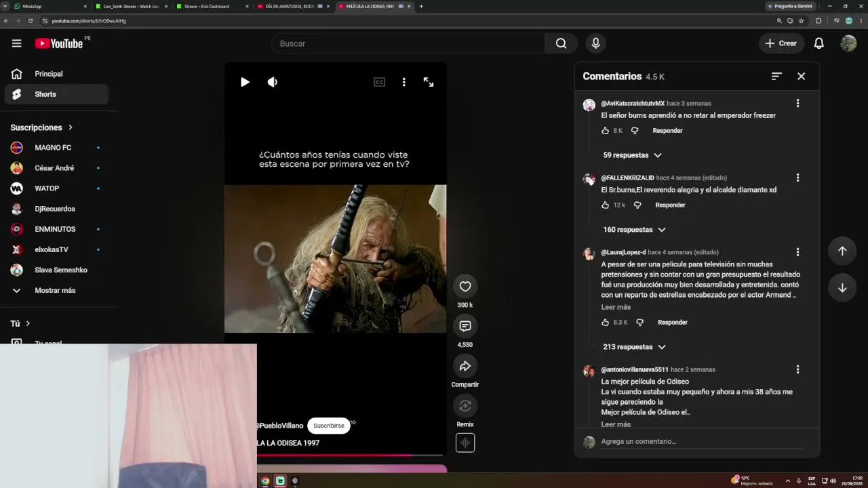Viewport: 868px width, 488px height.
Task: Enter fullscreen on the Short
Action: 429,82
